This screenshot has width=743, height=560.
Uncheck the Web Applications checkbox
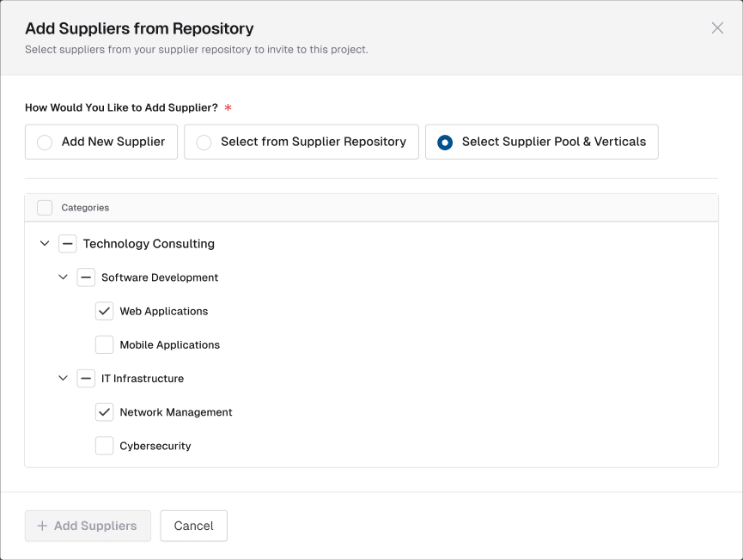104,311
